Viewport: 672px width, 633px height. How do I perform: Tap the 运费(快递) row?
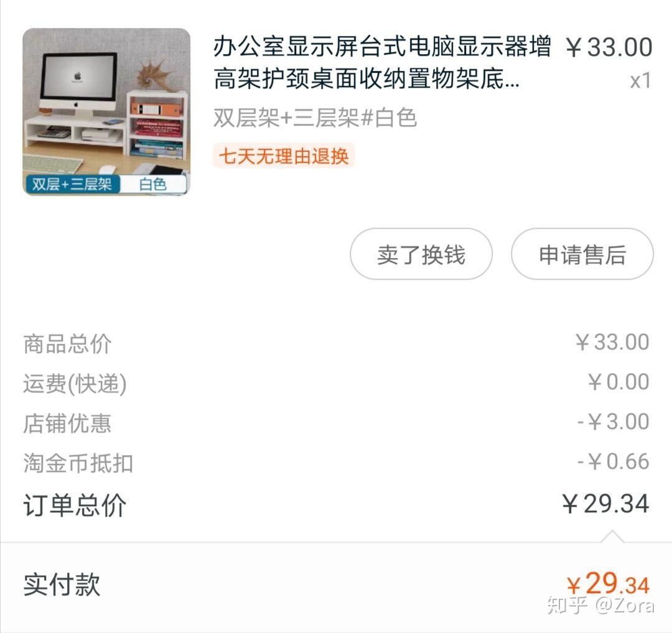point(336,383)
